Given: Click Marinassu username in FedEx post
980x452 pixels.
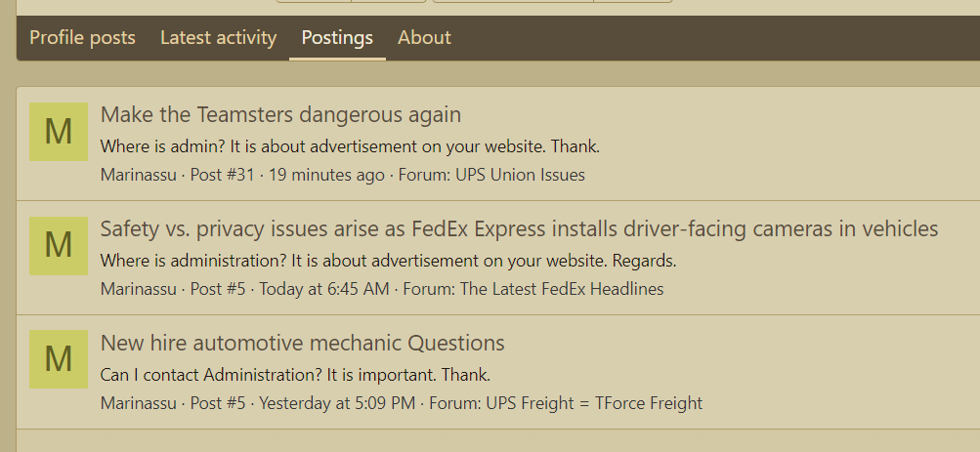Looking at the screenshot, I should tap(138, 289).
